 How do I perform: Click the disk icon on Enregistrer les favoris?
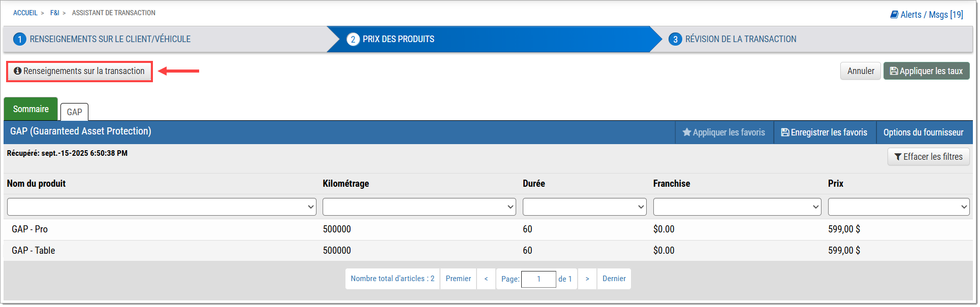[785, 132]
